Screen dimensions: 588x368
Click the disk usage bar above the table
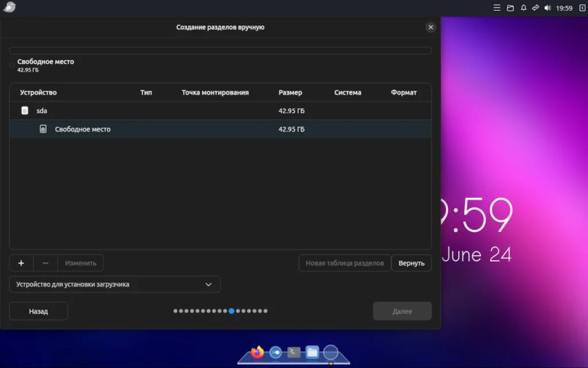[220, 51]
